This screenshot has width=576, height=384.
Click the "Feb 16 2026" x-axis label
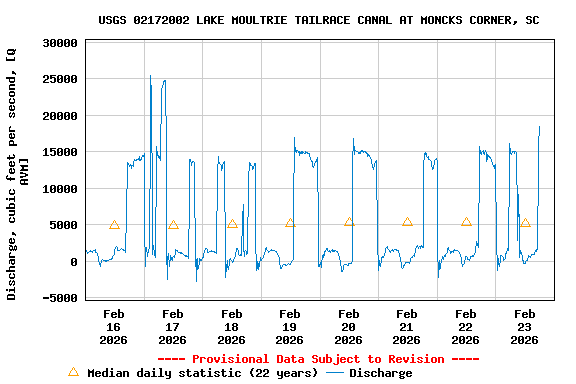pos(114,327)
